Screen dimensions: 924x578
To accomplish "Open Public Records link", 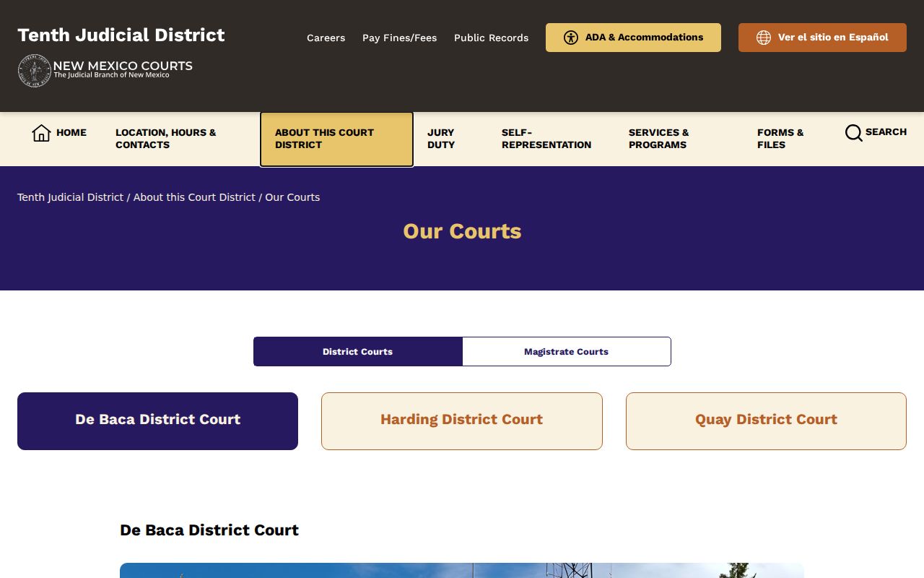I will point(491,38).
